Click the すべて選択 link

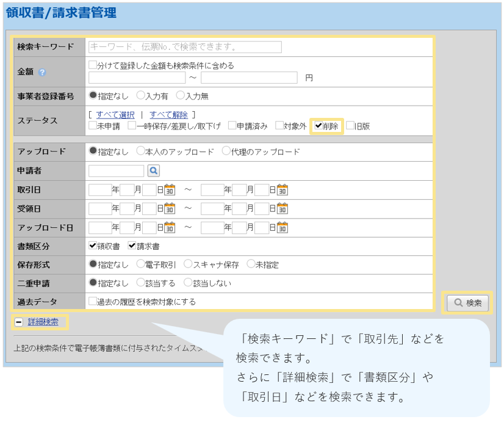click(x=115, y=114)
